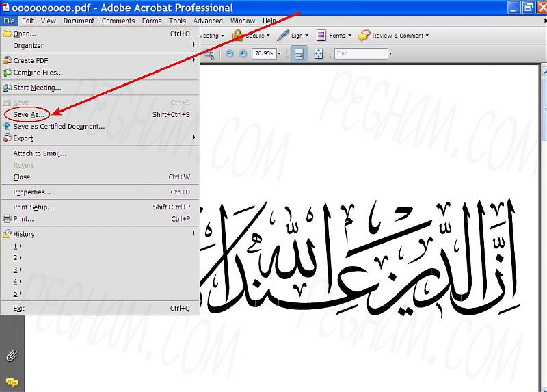Open the Document menu
Image resolution: width=547 pixels, height=392 pixels.
79,21
